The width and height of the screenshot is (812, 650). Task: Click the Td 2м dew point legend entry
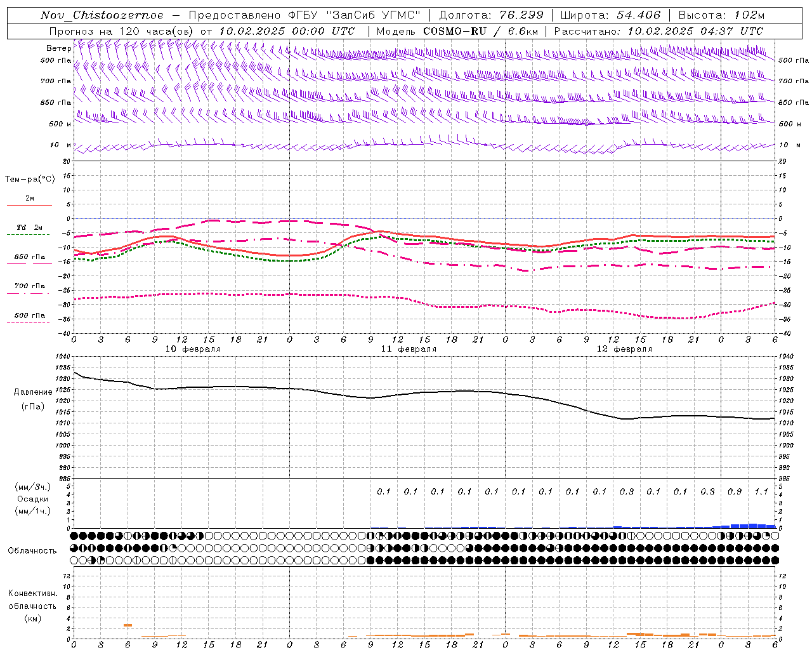point(29,227)
